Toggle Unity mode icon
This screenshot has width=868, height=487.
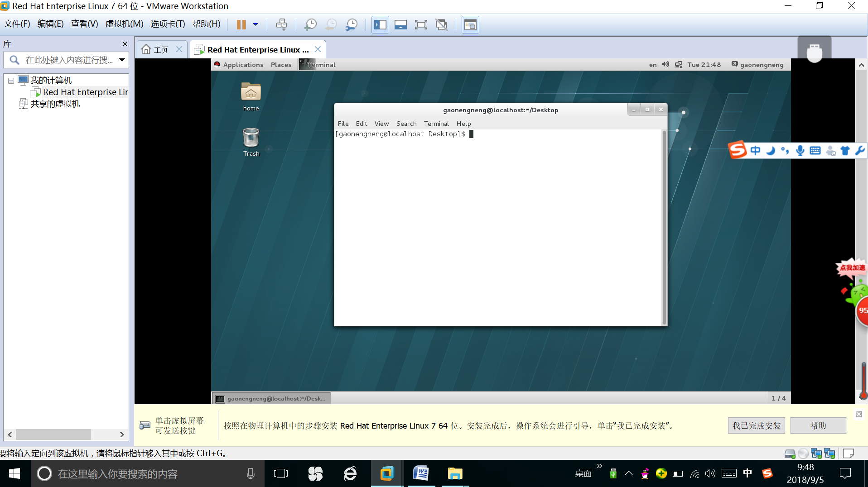pos(441,24)
